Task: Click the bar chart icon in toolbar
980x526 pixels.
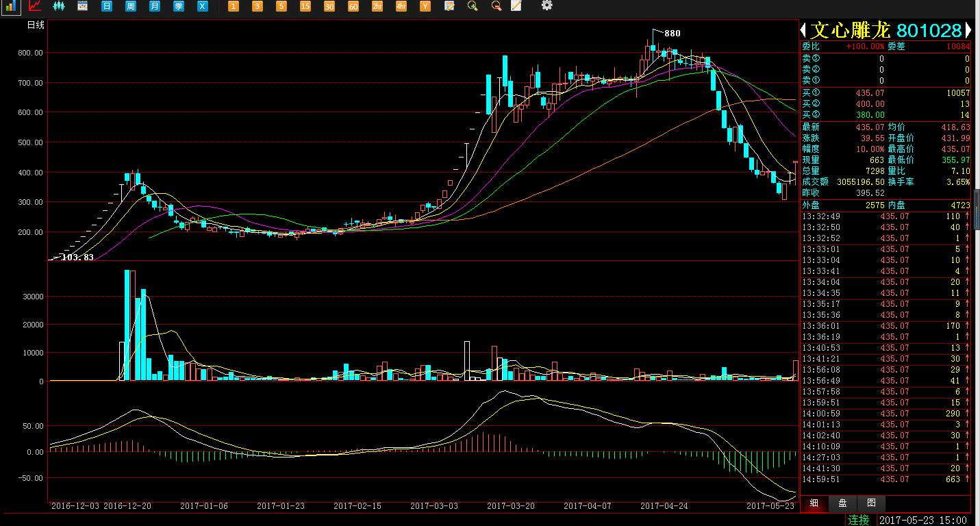Action: (12, 6)
